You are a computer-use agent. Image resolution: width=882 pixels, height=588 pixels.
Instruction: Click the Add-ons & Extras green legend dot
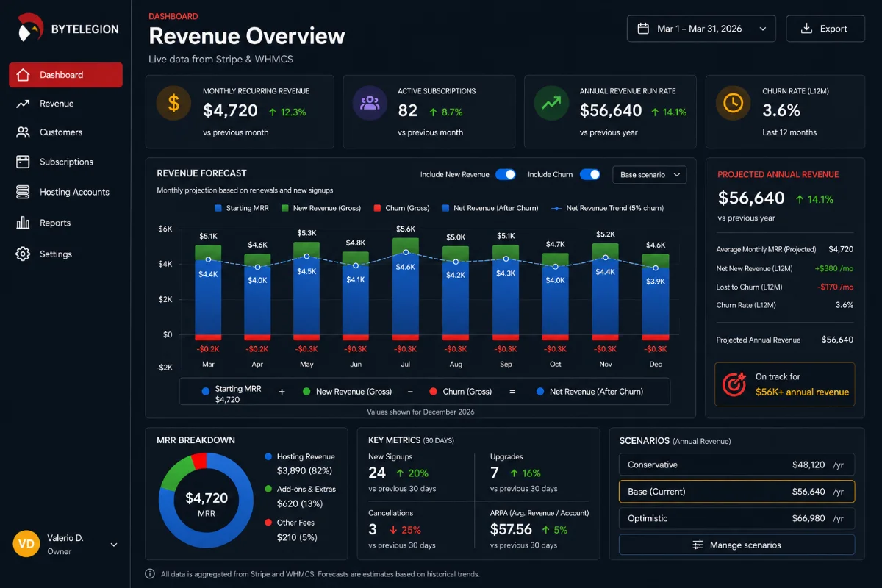[x=268, y=489]
